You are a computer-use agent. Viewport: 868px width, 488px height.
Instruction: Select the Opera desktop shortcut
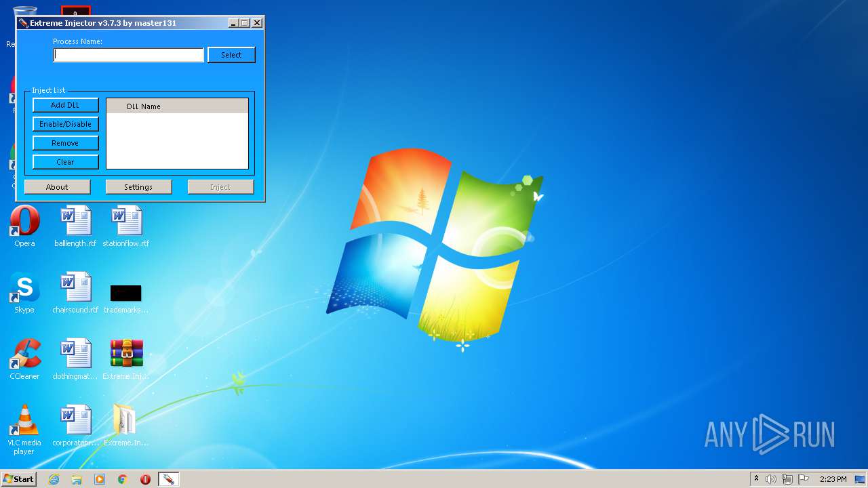(24, 226)
